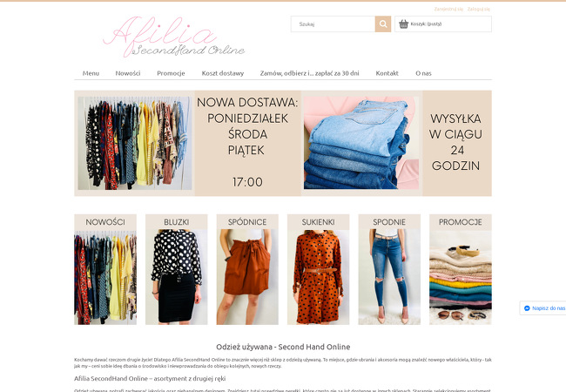Open the Spódnice category thumbnail

coord(247,270)
